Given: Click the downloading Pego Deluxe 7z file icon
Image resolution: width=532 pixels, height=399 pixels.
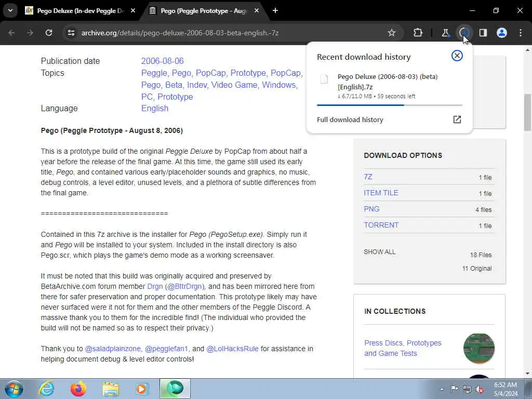Looking at the screenshot, I should pyautogui.click(x=324, y=79).
